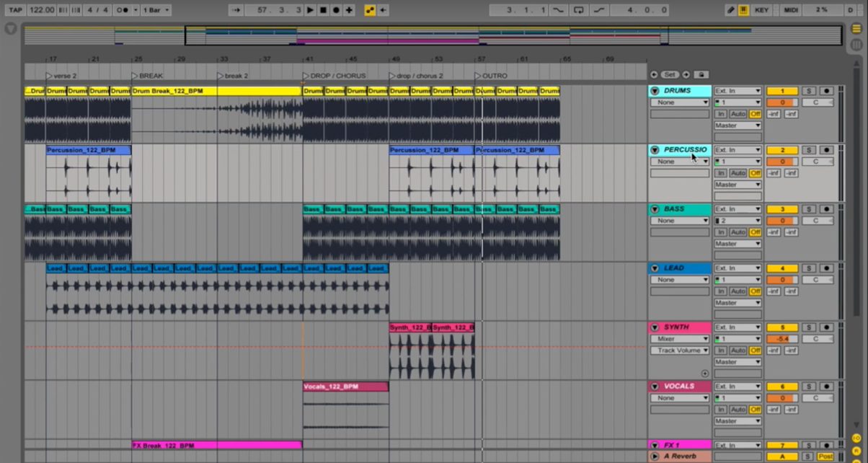Set DRUMS track monitoring to Auto
The image size is (868, 463).
(738, 113)
